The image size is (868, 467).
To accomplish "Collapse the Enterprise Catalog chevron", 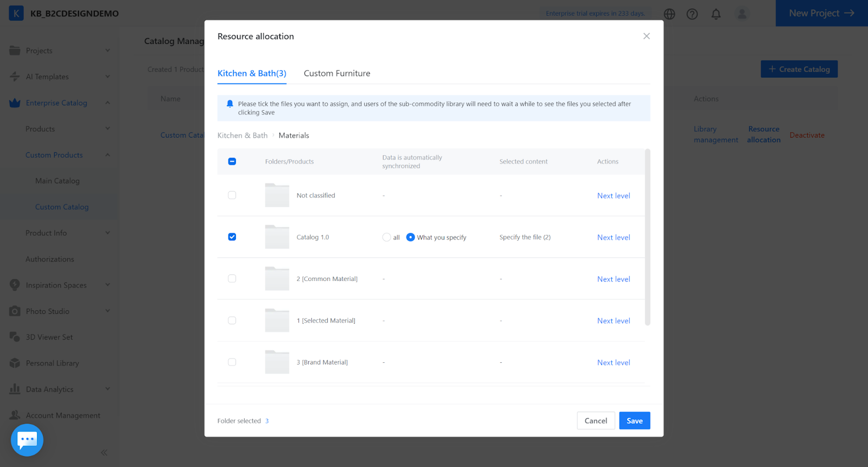I will (107, 103).
